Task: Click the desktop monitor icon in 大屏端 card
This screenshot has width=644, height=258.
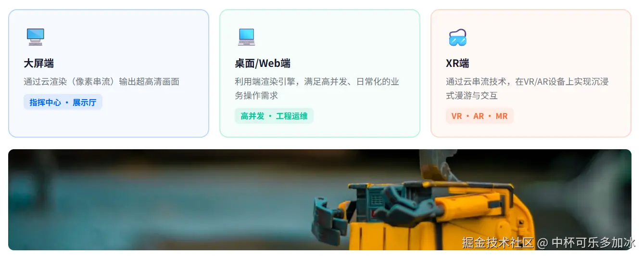Action: [x=35, y=37]
